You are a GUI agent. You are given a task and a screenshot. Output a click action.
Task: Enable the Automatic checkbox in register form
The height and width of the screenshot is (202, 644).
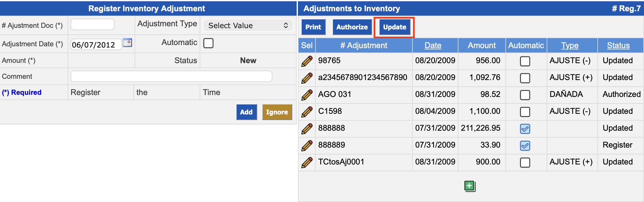tap(208, 43)
